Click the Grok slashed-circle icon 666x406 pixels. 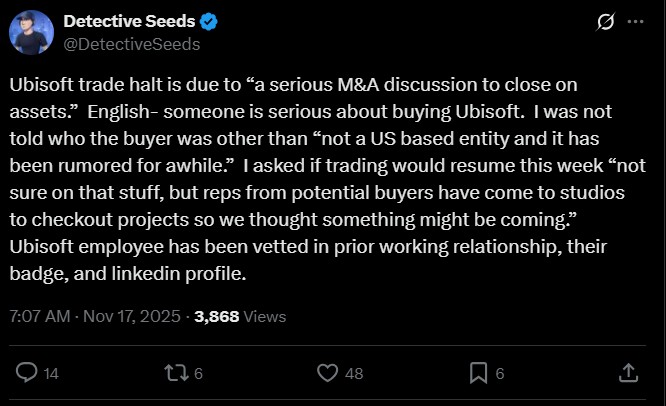(604, 22)
